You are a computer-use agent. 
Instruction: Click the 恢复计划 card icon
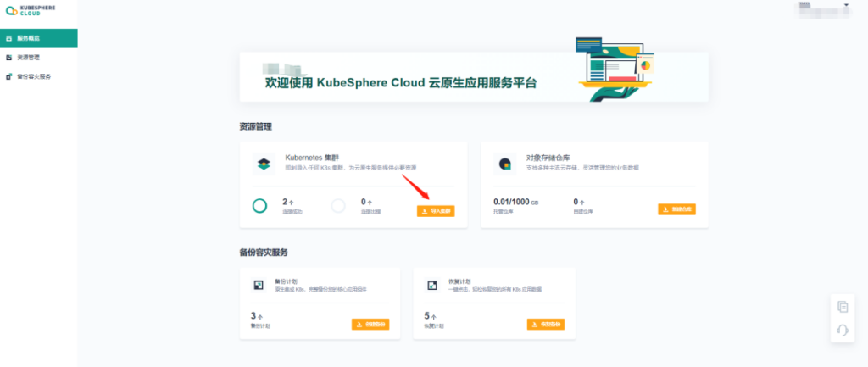432,285
